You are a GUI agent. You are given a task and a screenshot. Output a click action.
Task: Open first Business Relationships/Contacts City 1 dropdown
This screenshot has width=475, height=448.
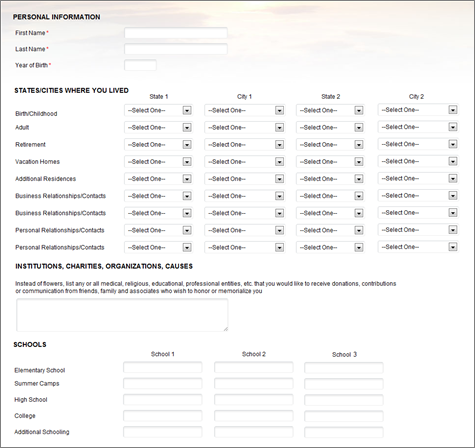(245, 196)
